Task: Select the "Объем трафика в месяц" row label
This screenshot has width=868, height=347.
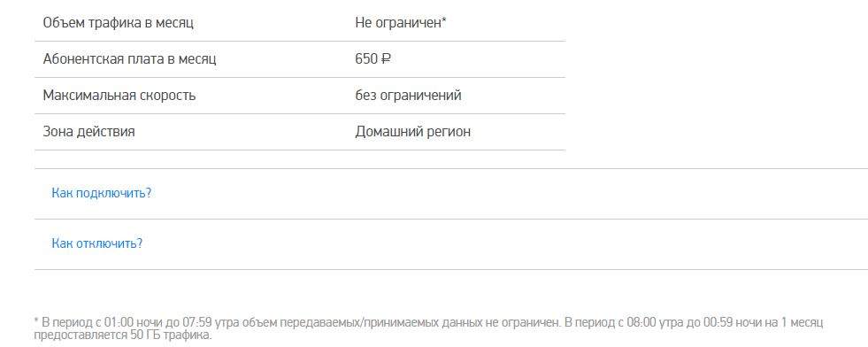Action: coord(119,23)
